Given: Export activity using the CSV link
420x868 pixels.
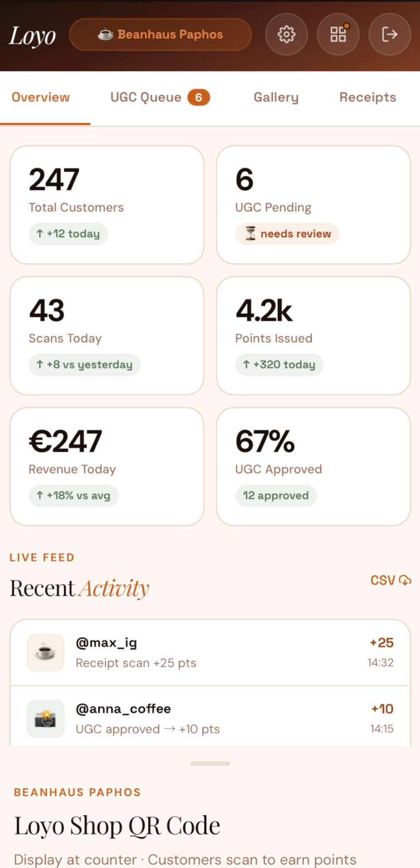Looking at the screenshot, I should point(390,580).
